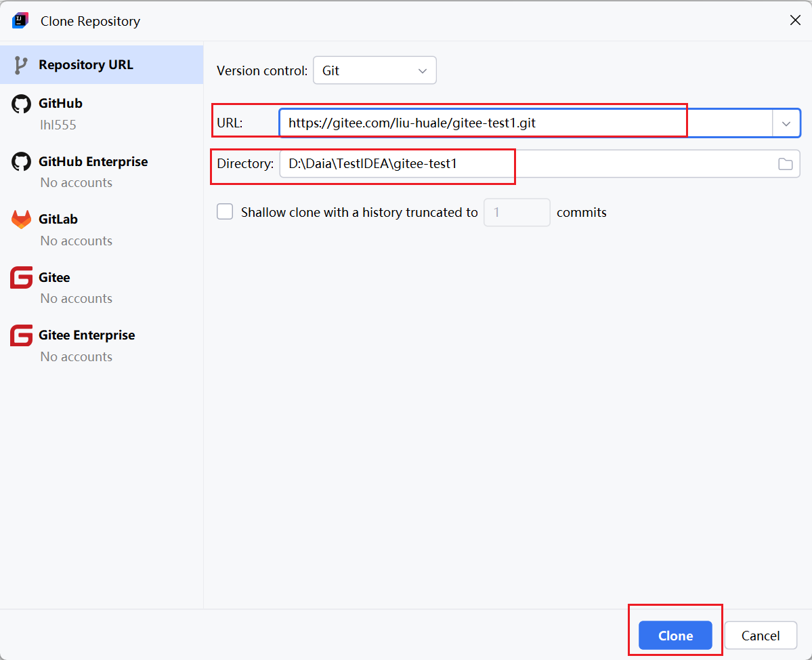Screen dimensions: 812x660
Task: Click the Gitee red G icon
Action: [x=21, y=278]
